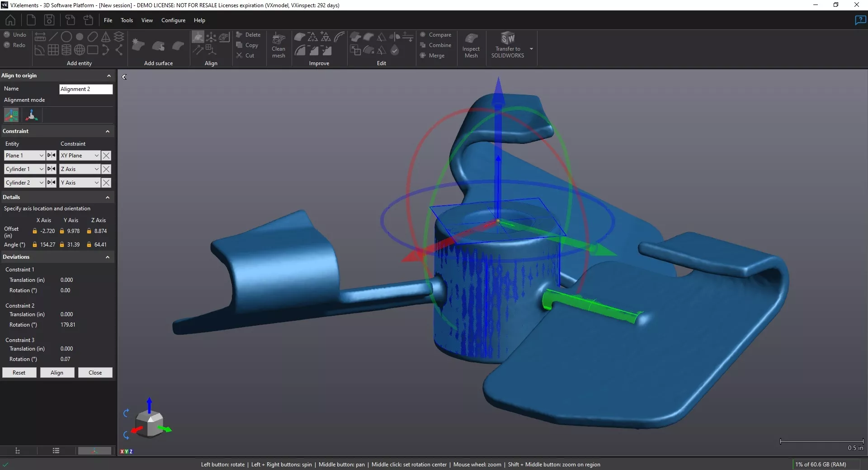Select the best-fit alignment mode thumbnail
The height and width of the screenshot is (470, 868).
pos(11,115)
